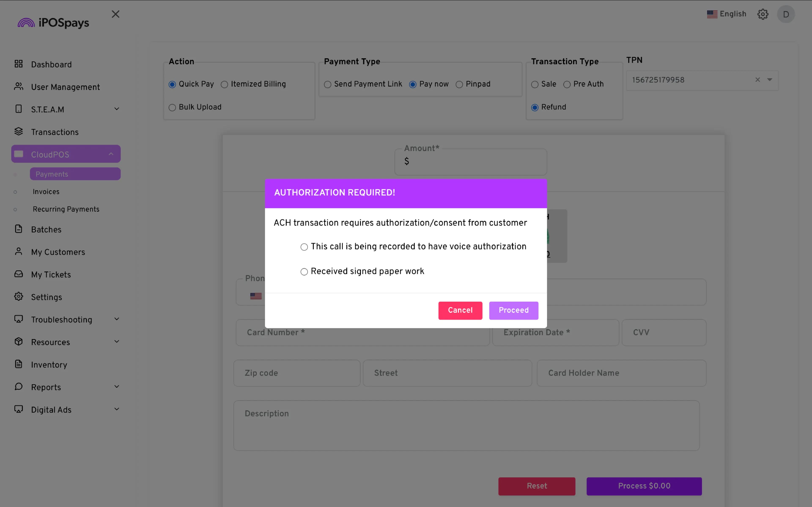Select Received signed paper work option

304,272
